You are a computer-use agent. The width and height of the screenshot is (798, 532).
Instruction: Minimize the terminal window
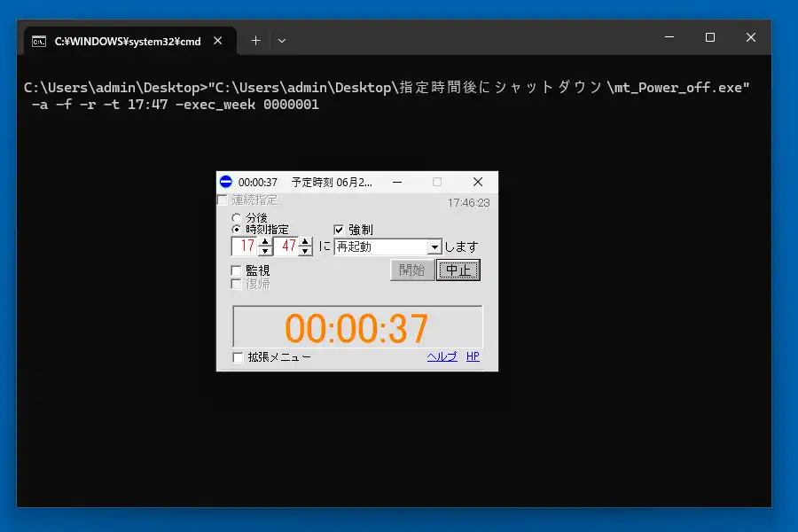pyautogui.click(x=669, y=37)
